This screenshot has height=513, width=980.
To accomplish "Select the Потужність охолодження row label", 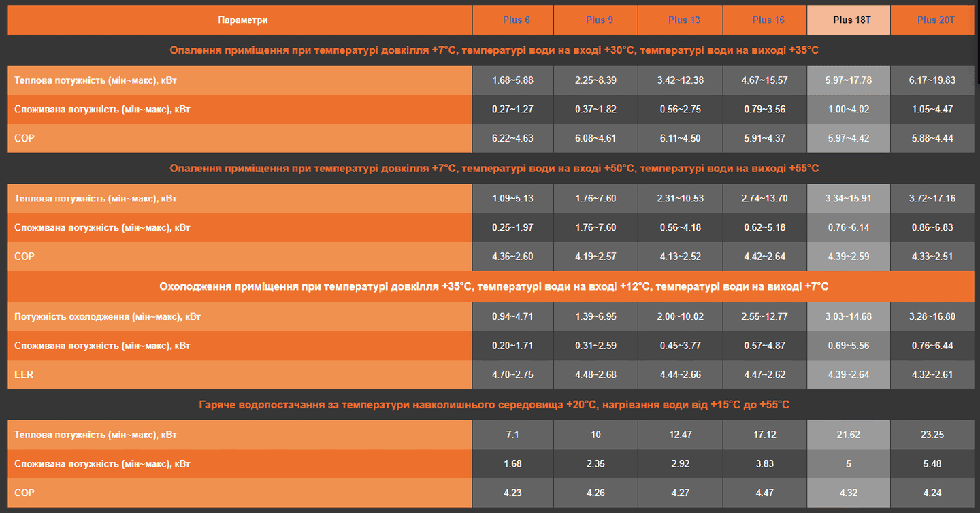I will point(108,316).
